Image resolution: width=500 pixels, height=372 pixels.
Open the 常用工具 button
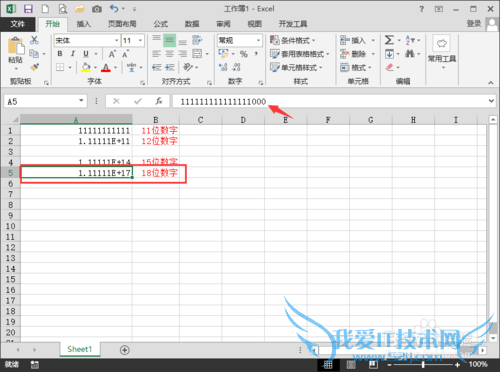tap(442, 51)
